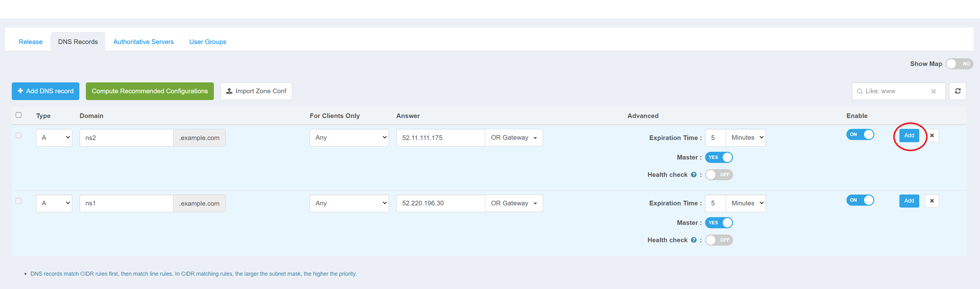
Task: Click Compute Recommended Configurations button
Action: (x=149, y=91)
